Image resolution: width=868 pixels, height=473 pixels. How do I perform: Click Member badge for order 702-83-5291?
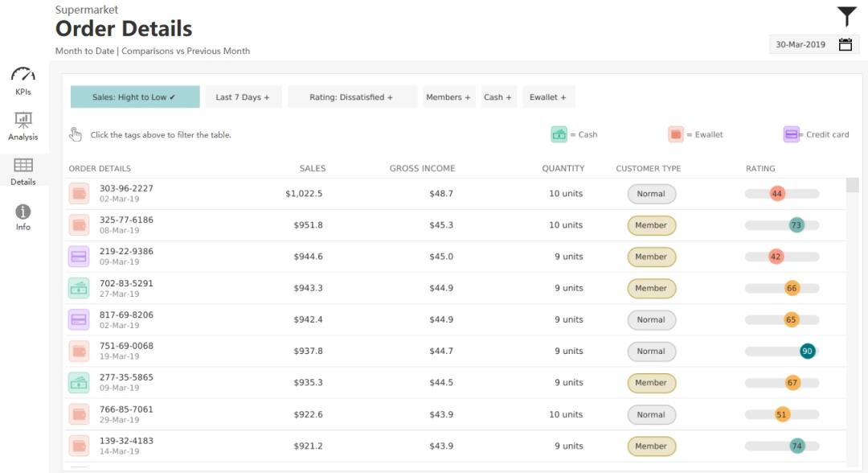(x=652, y=289)
